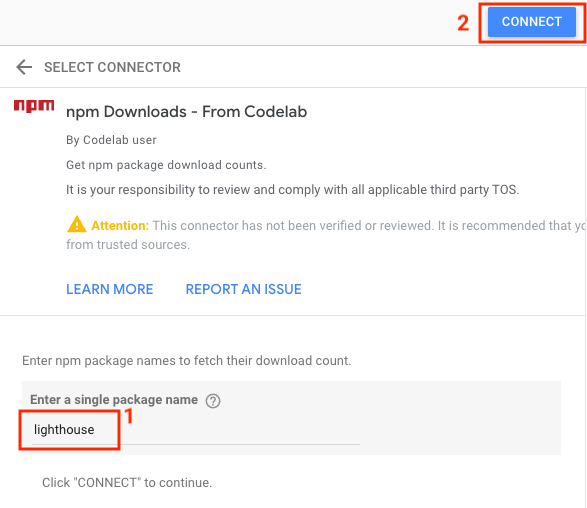Open the REPORT AN ISSUE link
Image resolution: width=587 pixels, height=508 pixels.
[243, 289]
